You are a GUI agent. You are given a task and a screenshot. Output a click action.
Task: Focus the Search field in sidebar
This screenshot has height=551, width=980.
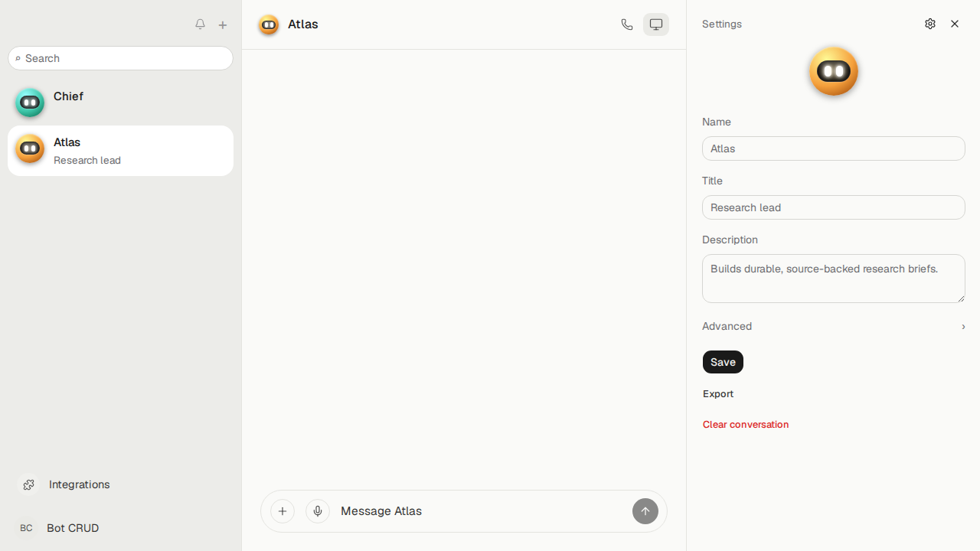121,58
